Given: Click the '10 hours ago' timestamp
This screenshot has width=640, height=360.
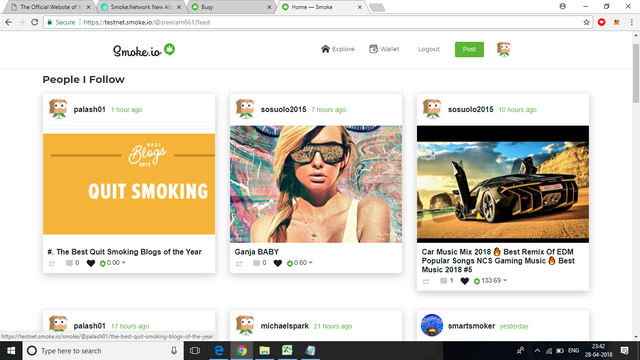Looking at the screenshot, I should click(518, 110).
